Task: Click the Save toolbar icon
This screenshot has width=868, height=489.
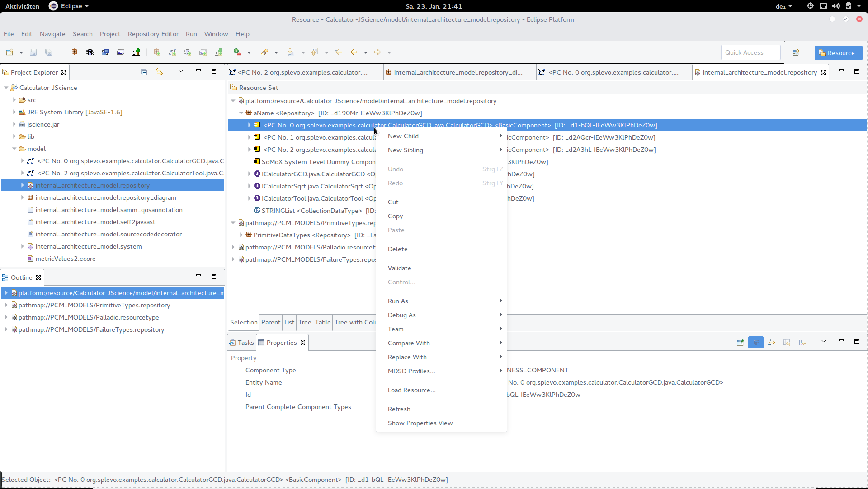Action: 33,52
